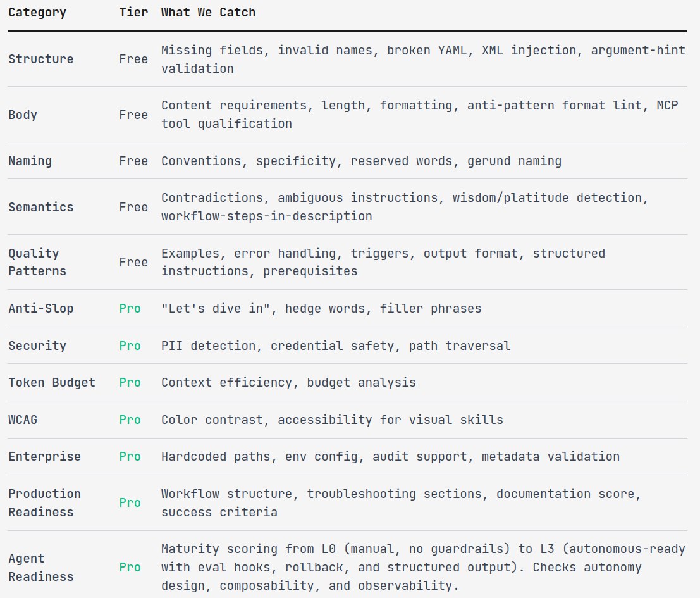
Task: Click the Quality Patterns category cell
Action: tap(37, 262)
